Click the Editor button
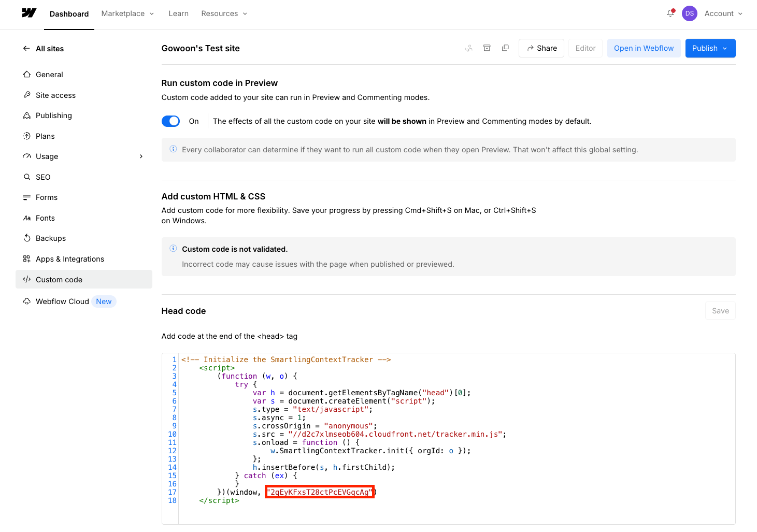This screenshot has width=757, height=532. 585,48
